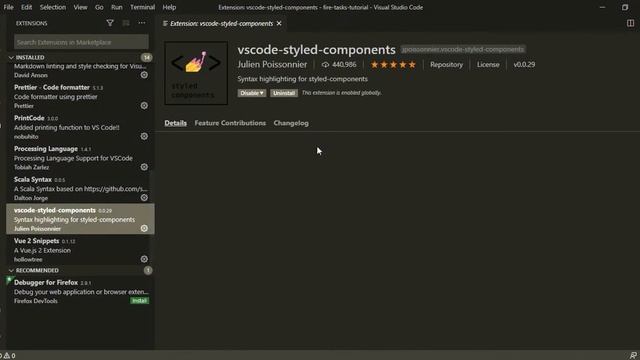Install Debugger for Firefox extension

pyautogui.click(x=140, y=301)
